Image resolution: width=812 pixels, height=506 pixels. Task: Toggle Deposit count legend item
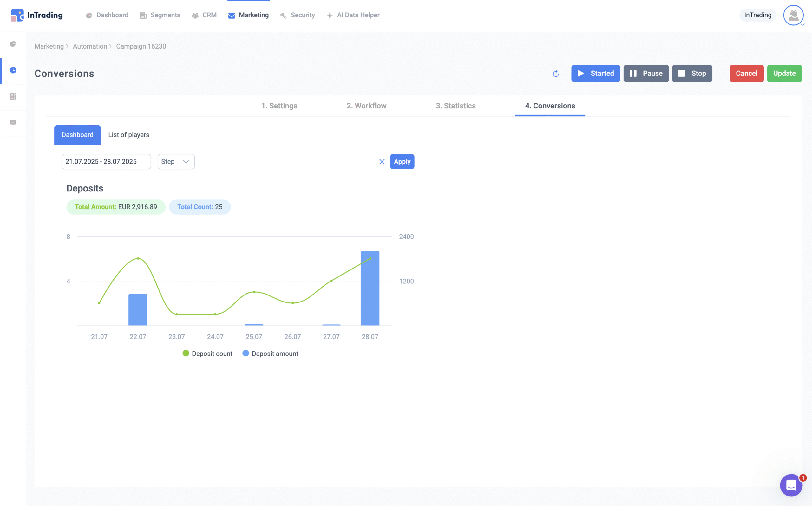pos(207,354)
